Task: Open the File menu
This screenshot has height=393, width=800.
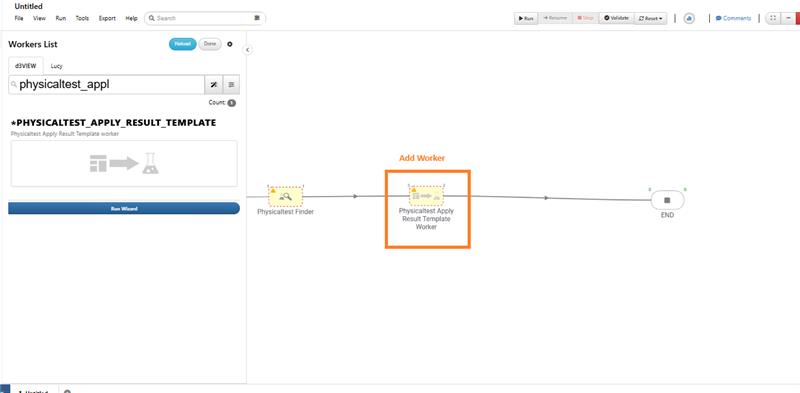Action: point(19,18)
